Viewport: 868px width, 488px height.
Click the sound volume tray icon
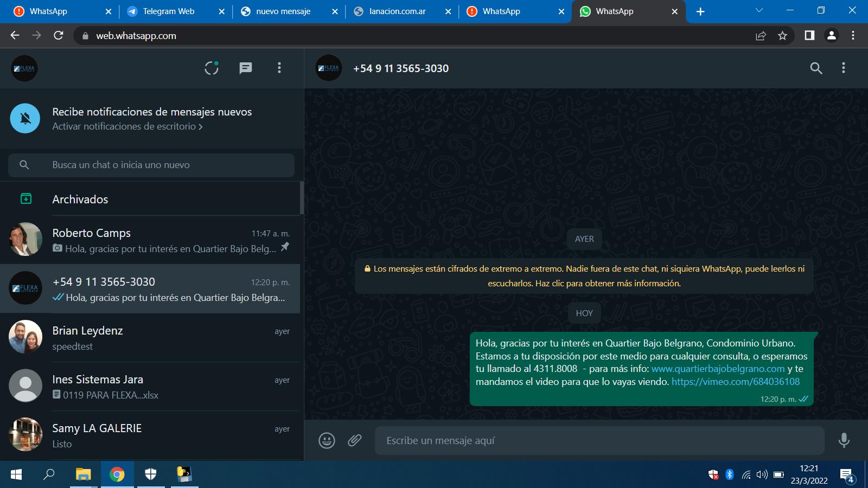coord(762,474)
